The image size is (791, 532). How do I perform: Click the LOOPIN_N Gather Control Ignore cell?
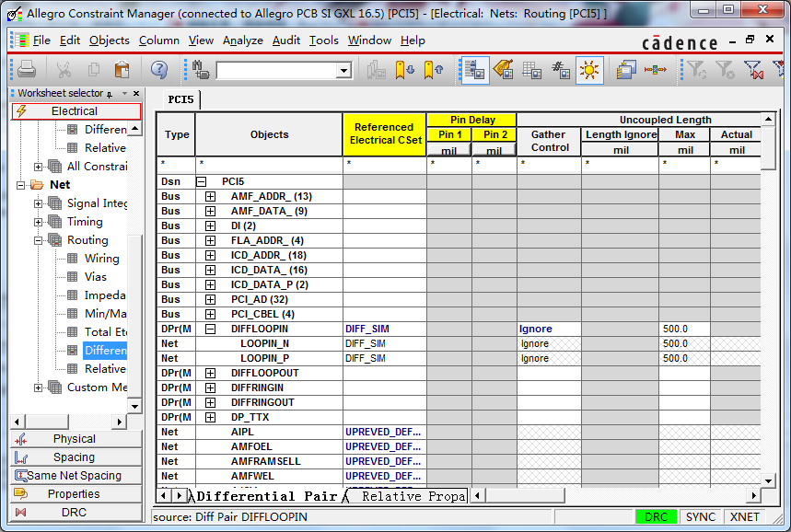click(549, 343)
